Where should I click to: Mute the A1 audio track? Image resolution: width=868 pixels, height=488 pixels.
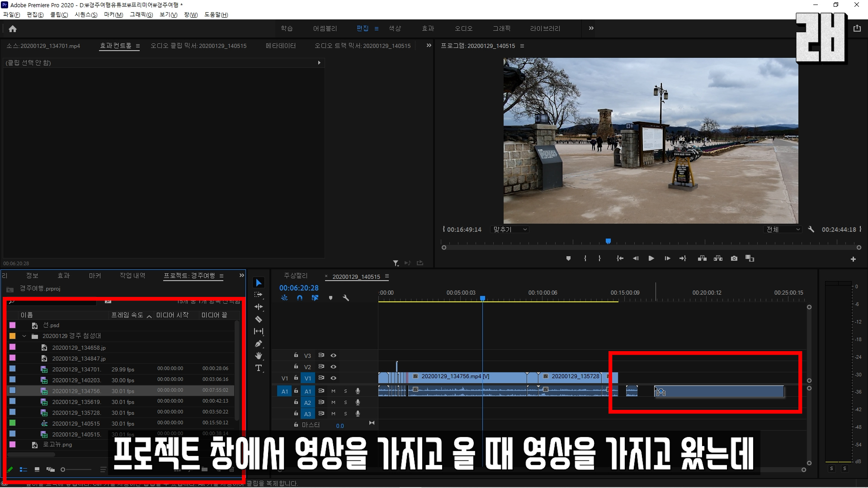coord(333,391)
